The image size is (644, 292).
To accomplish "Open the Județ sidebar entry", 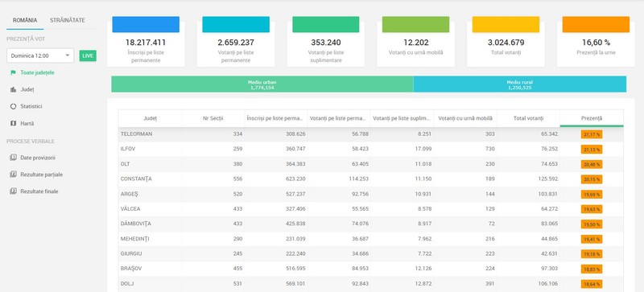I will 27,89.
